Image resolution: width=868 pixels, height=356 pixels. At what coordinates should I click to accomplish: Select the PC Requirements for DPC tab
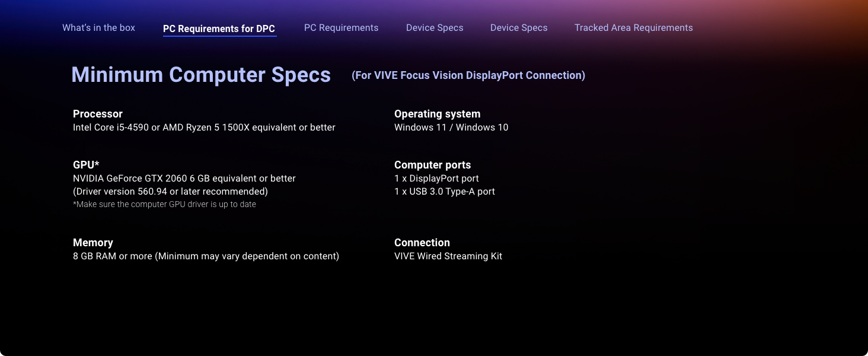pos(219,28)
